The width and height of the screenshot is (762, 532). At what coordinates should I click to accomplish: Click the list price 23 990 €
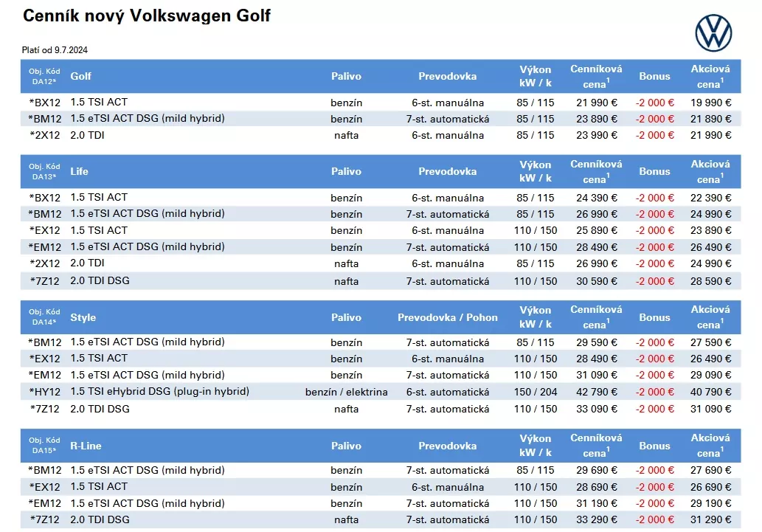tap(596, 135)
